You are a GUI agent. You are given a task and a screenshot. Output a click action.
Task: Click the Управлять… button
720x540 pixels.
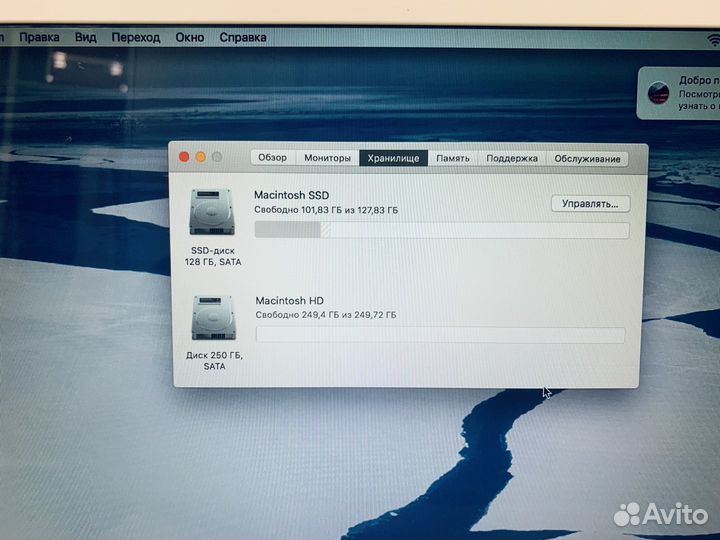pos(591,204)
